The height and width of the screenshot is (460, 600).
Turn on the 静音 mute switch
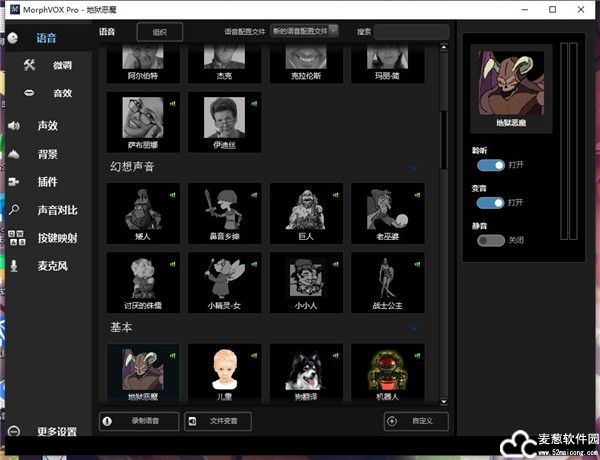tap(491, 240)
